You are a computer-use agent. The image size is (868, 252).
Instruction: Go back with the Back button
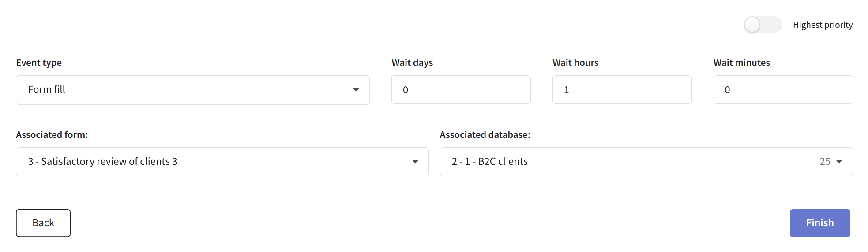[x=43, y=223]
